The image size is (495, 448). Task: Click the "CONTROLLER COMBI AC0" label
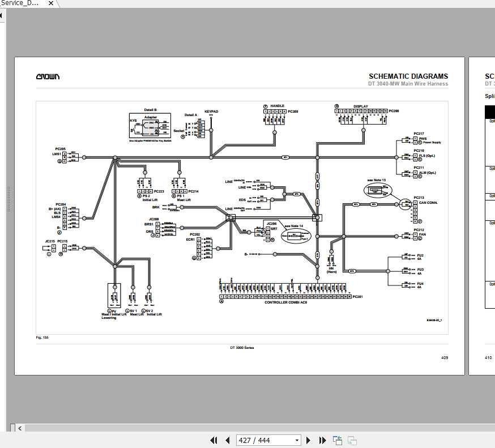click(x=285, y=302)
